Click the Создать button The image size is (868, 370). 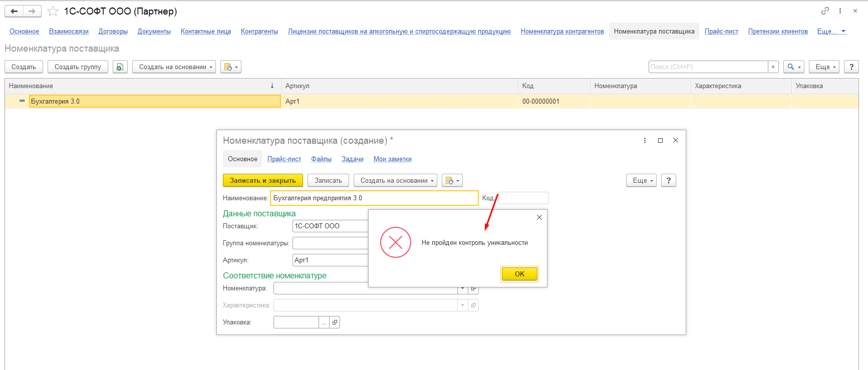[24, 67]
